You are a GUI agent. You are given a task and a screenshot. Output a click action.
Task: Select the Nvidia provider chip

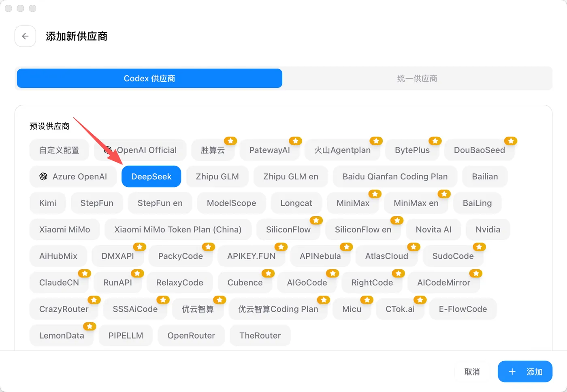[488, 230]
